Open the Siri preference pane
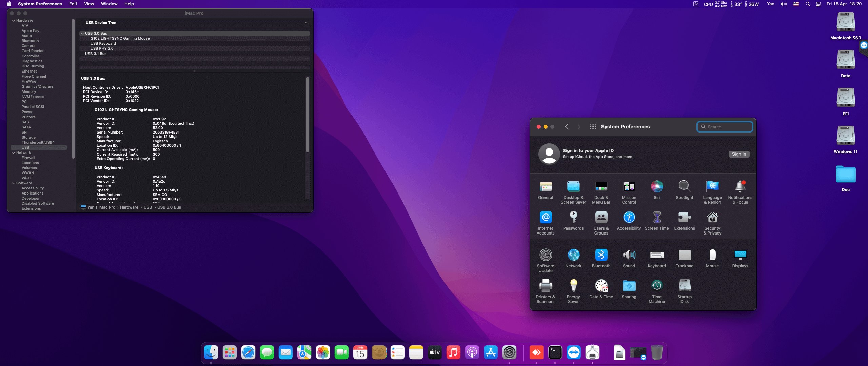This screenshot has width=868, height=366. [657, 190]
